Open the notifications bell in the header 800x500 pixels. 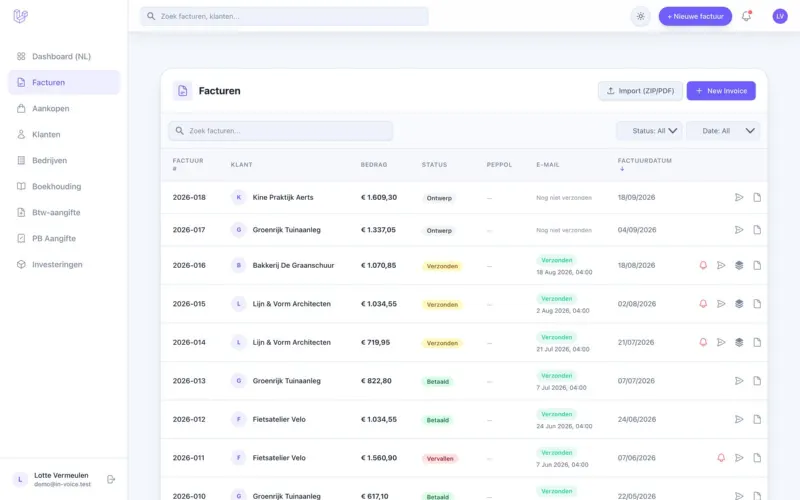746,16
